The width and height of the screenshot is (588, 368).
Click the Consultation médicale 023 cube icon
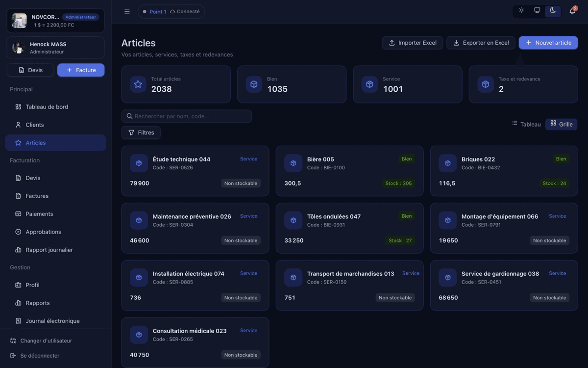coord(139,335)
